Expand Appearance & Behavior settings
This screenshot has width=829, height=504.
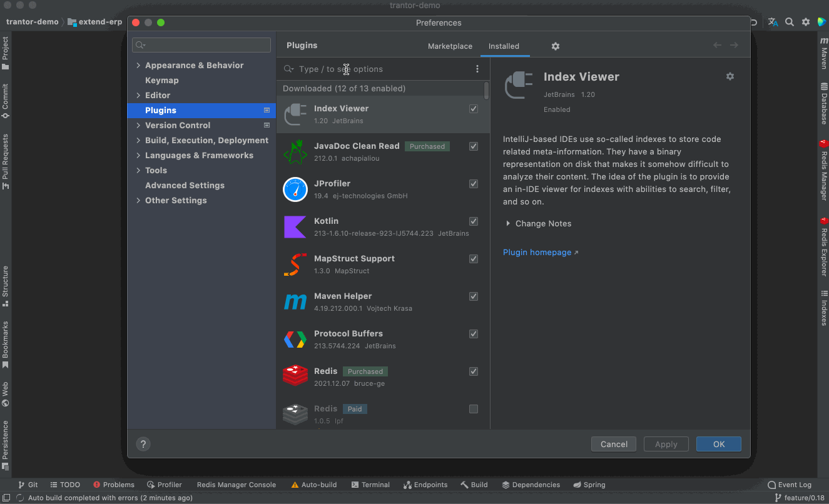click(x=138, y=65)
